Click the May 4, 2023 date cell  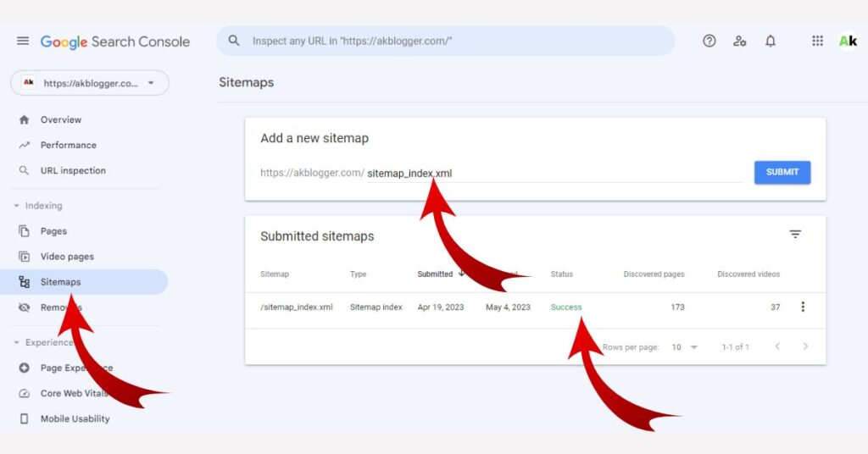(508, 307)
